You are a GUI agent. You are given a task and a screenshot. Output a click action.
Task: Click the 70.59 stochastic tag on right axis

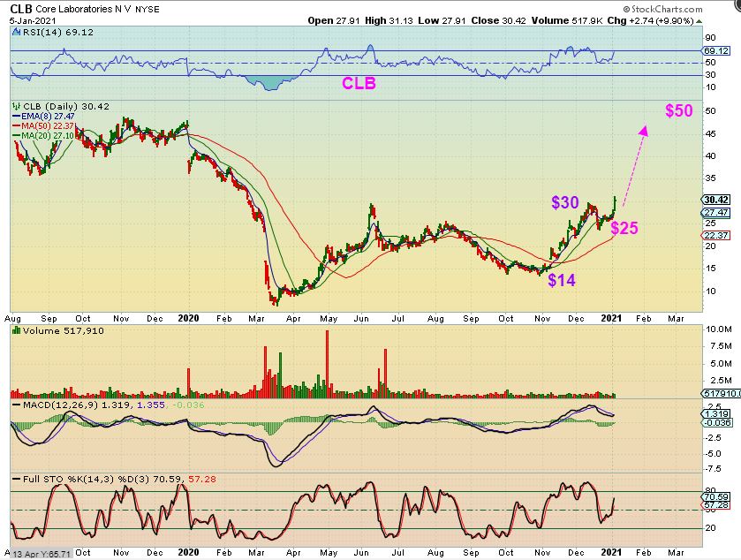coord(716,496)
